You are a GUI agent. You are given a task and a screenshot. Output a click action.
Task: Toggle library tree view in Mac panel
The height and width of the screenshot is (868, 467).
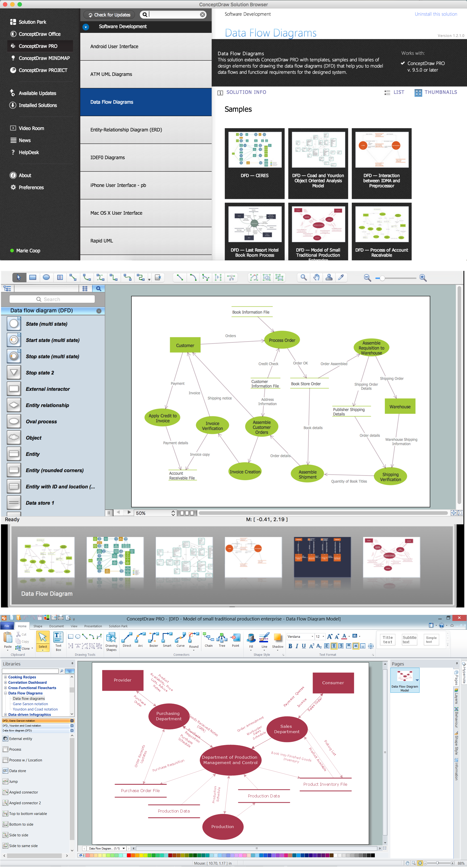[7, 288]
